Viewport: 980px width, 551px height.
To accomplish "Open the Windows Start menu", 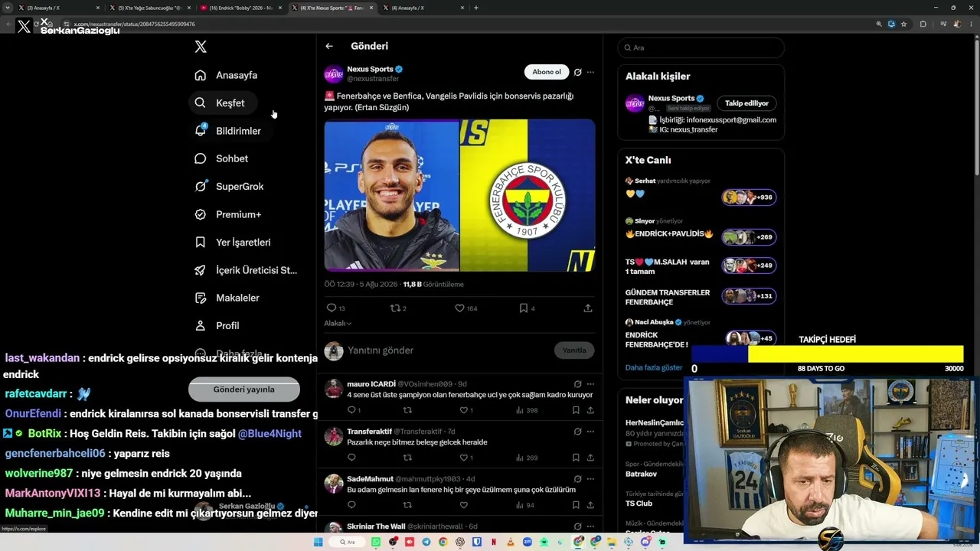I will (x=318, y=542).
